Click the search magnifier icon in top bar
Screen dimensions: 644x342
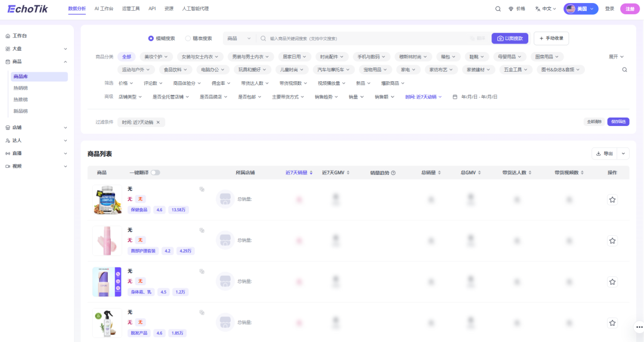(498, 8)
